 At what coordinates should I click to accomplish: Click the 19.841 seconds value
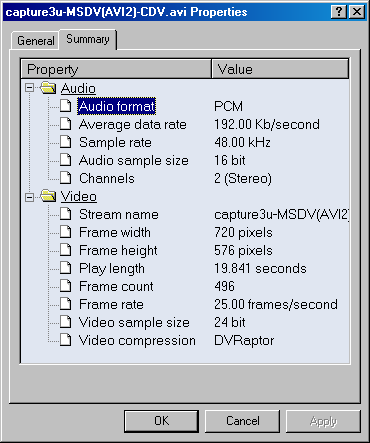pyautogui.click(x=260, y=268)
